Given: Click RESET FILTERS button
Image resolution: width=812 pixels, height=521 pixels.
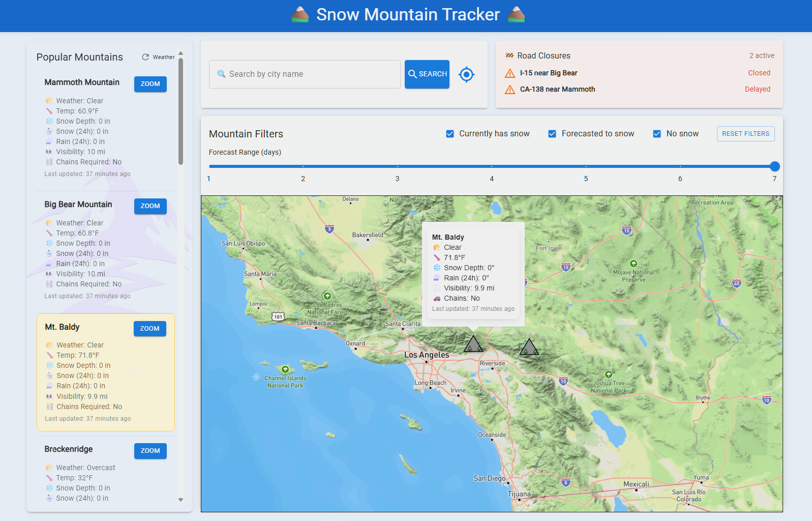Looking at the screenshot, I should tap(746, 134).
